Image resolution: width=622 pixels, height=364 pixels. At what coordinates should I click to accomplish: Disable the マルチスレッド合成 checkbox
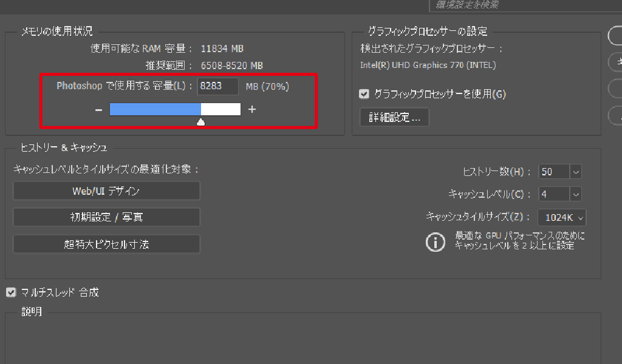(10, 292)
